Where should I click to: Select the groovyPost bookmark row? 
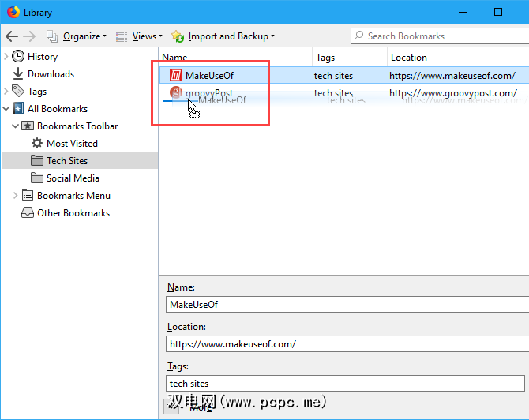click(x=344, y=92)
